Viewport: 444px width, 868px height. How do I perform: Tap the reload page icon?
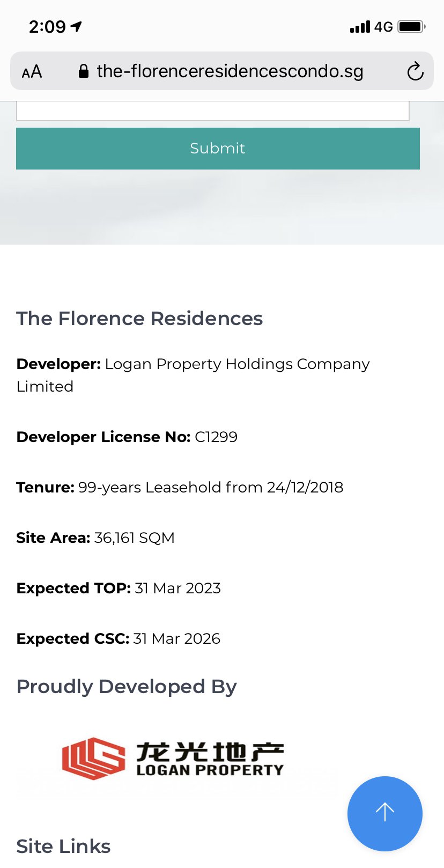click(x=415, y=71)
